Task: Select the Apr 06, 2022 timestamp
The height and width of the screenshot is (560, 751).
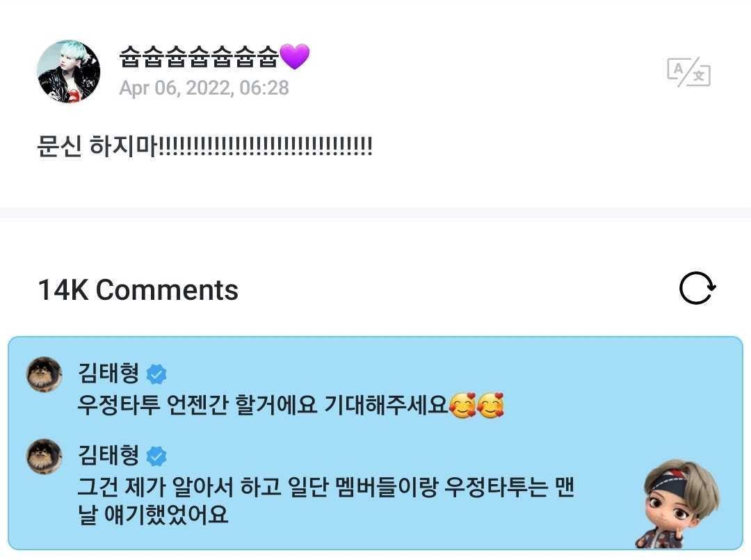Action: [204, 88]
